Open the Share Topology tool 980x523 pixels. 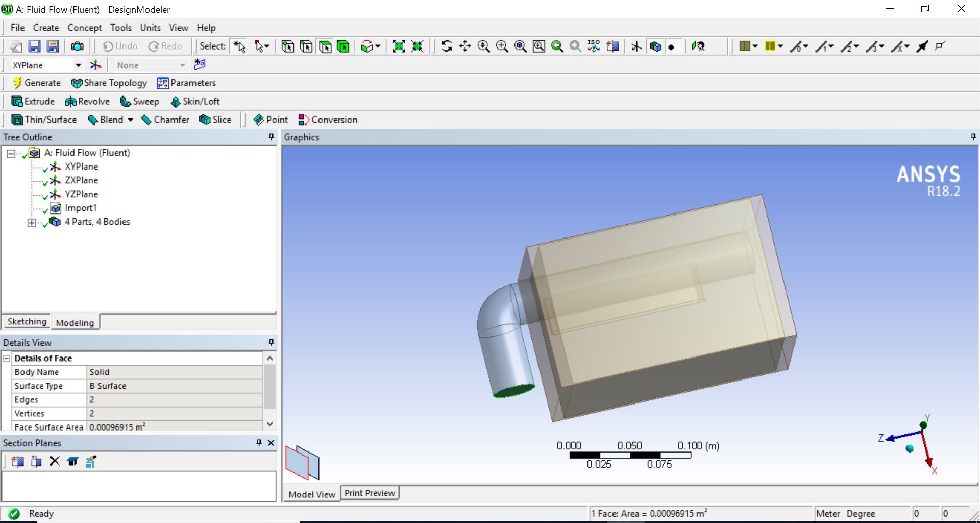click(109, 83)
